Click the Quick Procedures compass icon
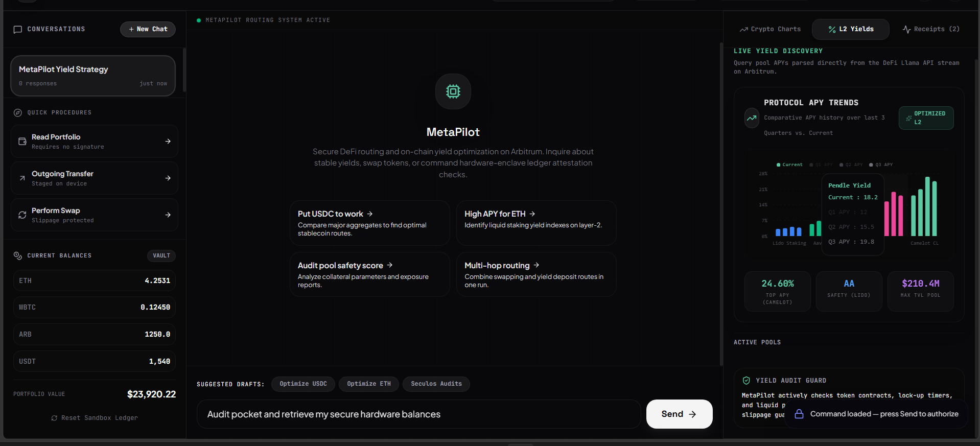This screenshot has width=980, height=446. (17, 113)
